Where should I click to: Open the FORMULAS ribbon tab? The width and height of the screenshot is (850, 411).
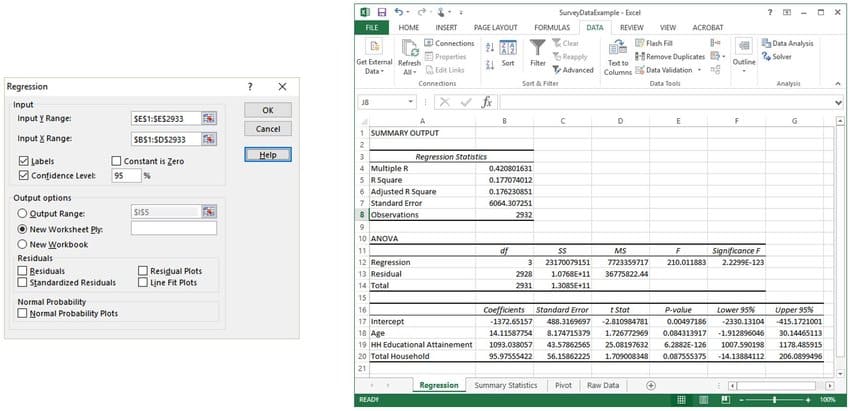tap(552, 27)
